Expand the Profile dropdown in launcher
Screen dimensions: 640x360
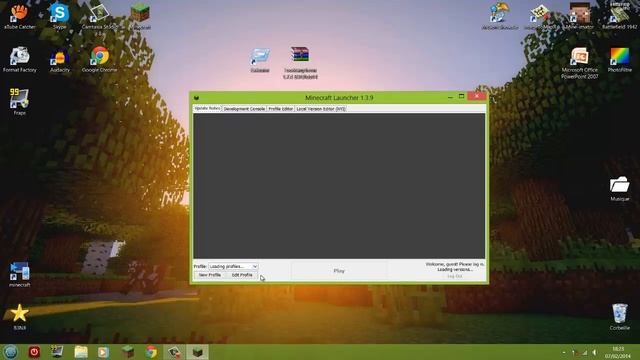click(233, 266)
